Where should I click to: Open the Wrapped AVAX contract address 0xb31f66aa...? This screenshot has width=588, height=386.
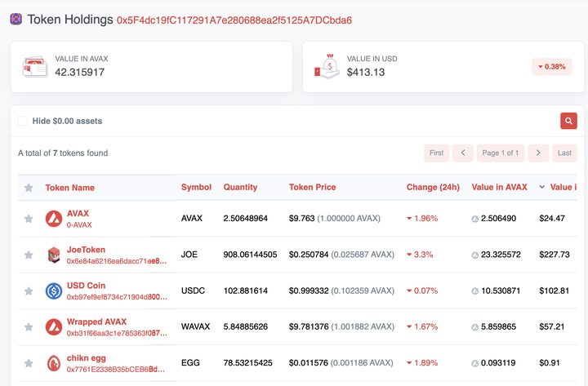117,333
